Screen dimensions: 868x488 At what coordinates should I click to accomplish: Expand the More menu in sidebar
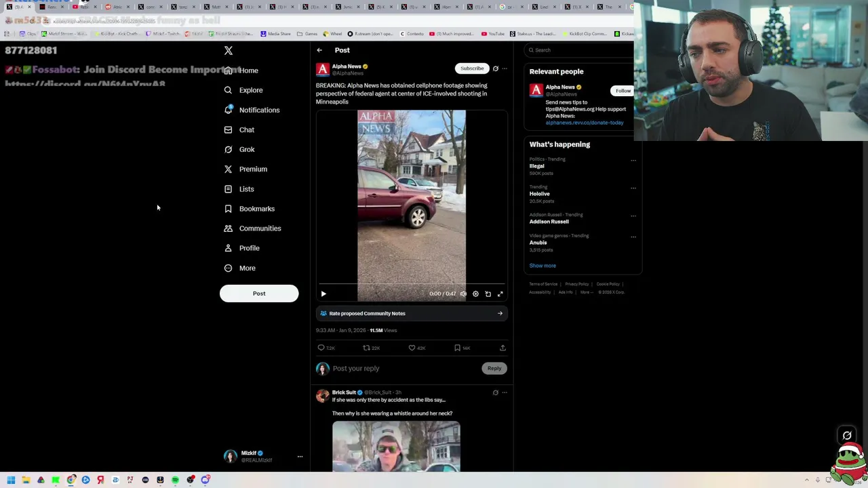239,268
